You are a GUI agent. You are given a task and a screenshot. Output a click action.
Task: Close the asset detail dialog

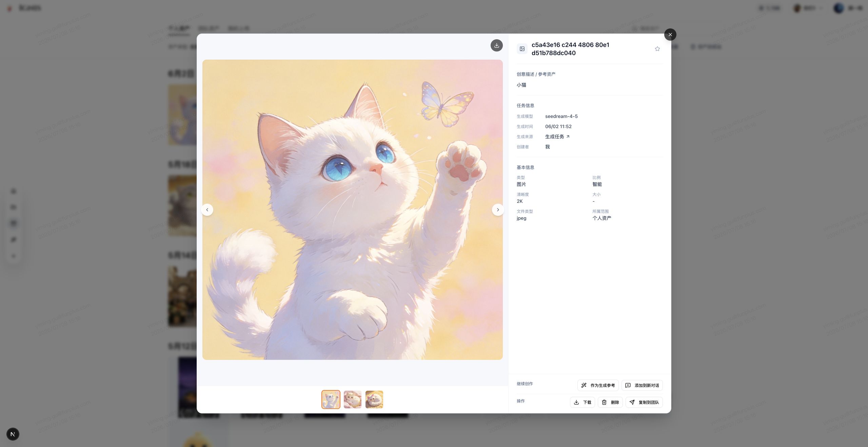tap(670, 35)
